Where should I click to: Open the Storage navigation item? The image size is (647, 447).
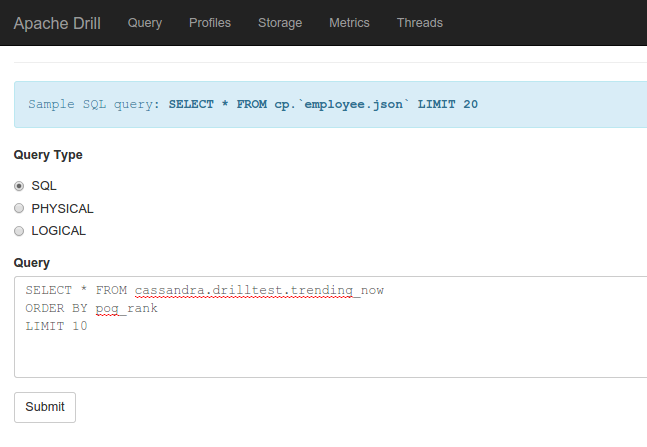click(x=280, y=23)
